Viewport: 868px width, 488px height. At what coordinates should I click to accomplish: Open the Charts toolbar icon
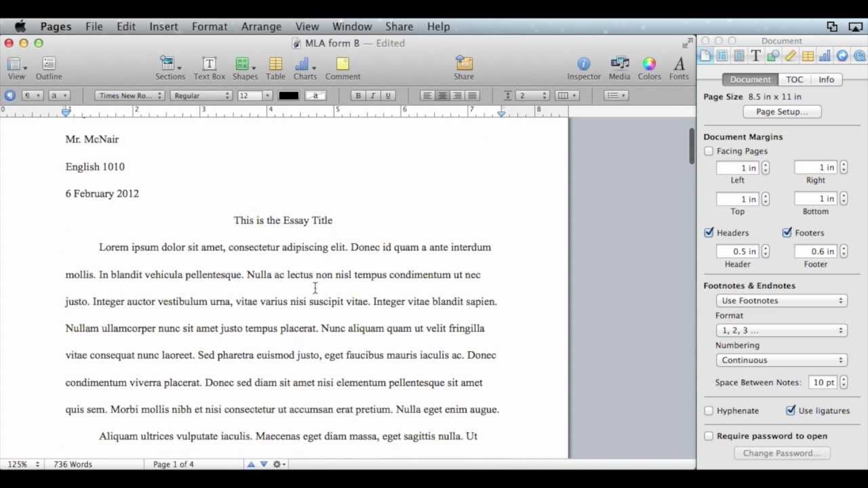coord(304,64)
